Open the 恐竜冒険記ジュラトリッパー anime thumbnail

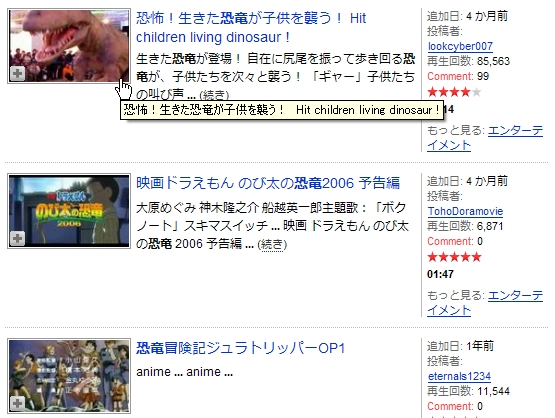[x=69, y=376]
